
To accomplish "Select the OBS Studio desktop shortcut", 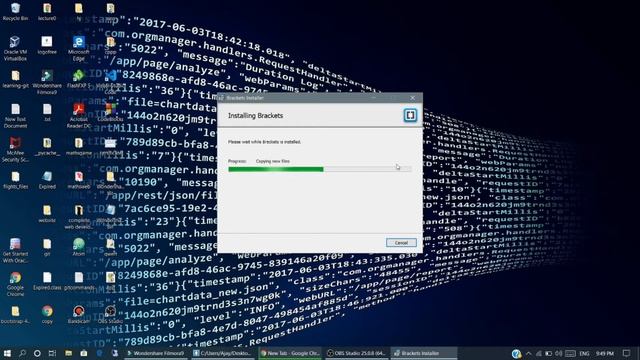I will click(111, 314).
